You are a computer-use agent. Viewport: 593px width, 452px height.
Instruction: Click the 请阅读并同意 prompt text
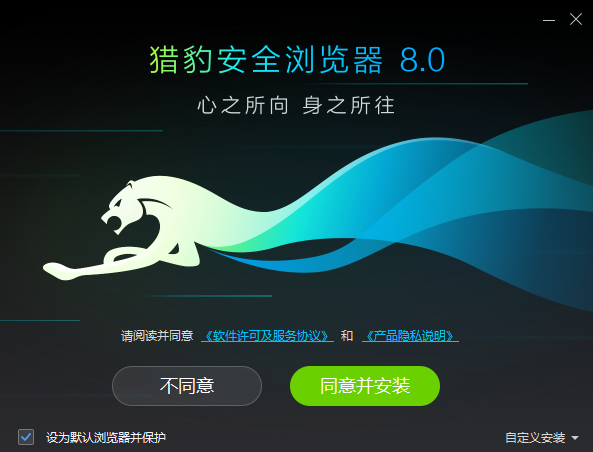pyautogui.click(x=157, y=336)
